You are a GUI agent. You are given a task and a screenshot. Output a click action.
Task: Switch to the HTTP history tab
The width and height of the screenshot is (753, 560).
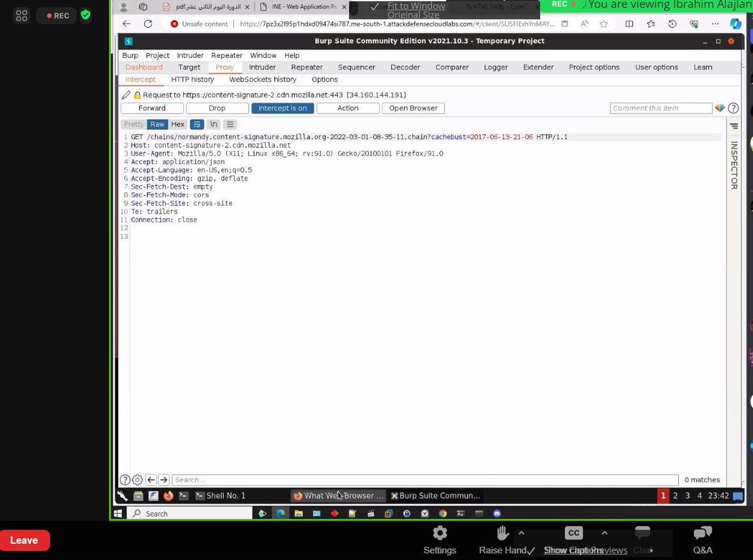point(192,79)
